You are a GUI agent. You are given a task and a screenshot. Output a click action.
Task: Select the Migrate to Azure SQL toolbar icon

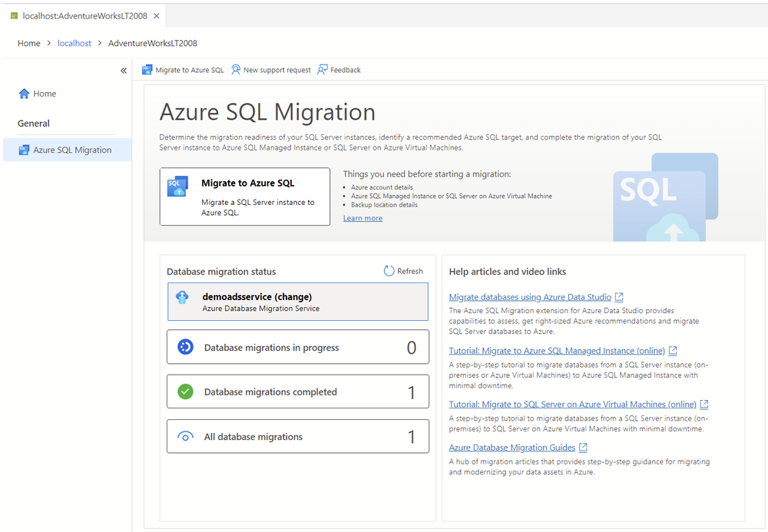(147, 69)
